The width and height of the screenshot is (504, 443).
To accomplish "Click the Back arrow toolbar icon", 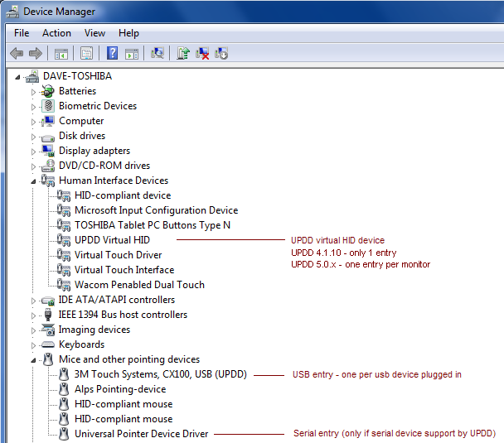I will pos(17,53).
